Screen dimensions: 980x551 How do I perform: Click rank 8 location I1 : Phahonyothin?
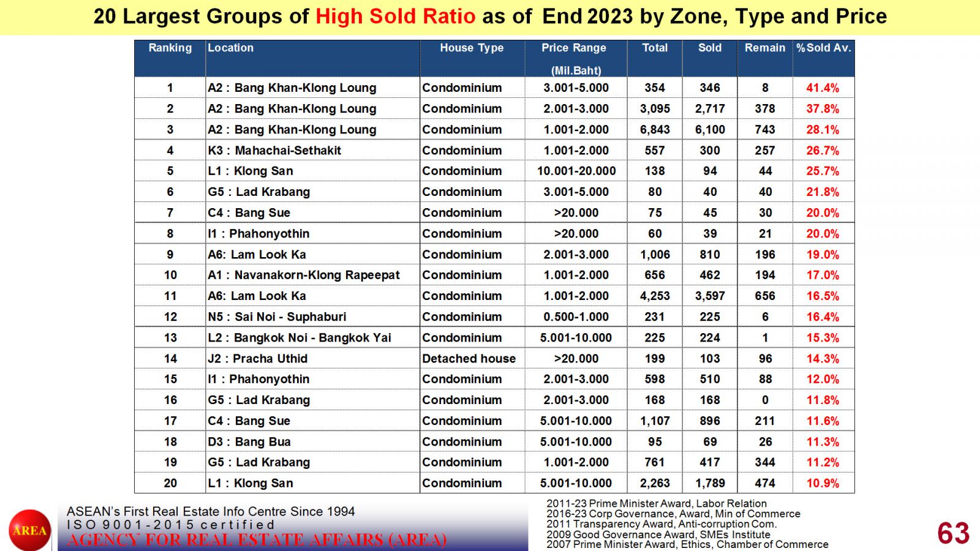pyautogui.click(x=258, y=233)
